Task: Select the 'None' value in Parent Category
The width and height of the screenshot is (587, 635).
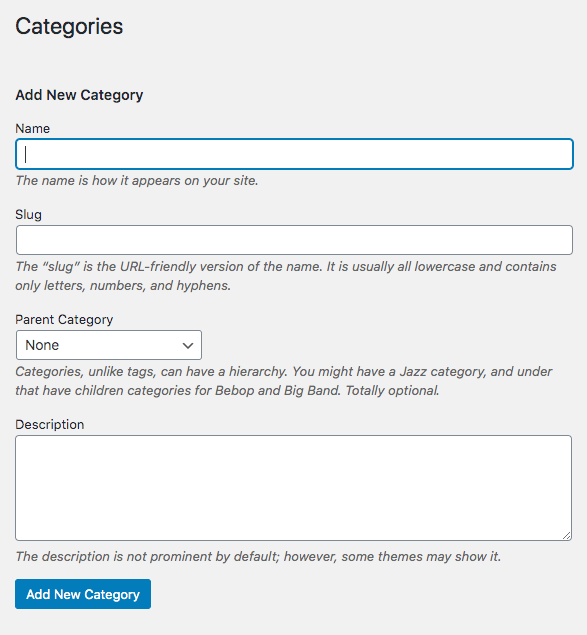Action: pos(42,345)
